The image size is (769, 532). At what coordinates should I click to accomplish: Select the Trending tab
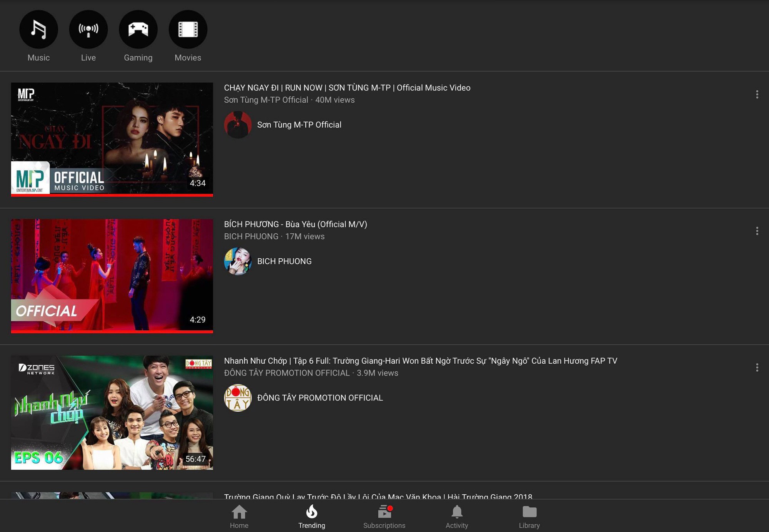[312, 517]
